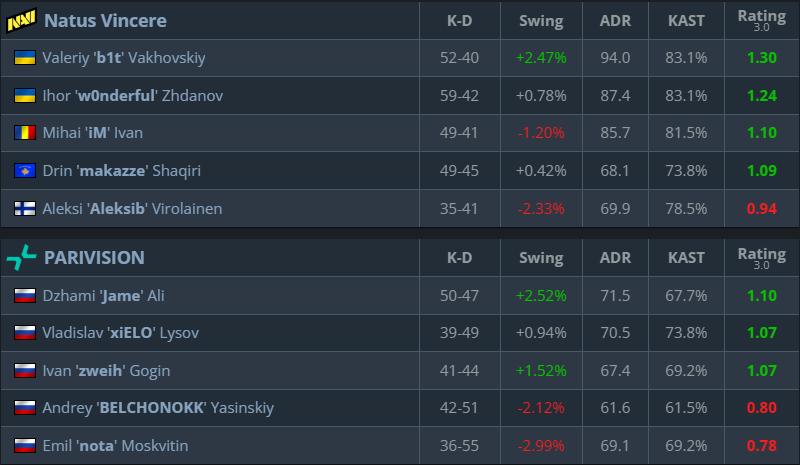The width and height of the screenshot is (800, 465).
Task: Sort PARIVISION table by KAST
Action: click(686, 258)
